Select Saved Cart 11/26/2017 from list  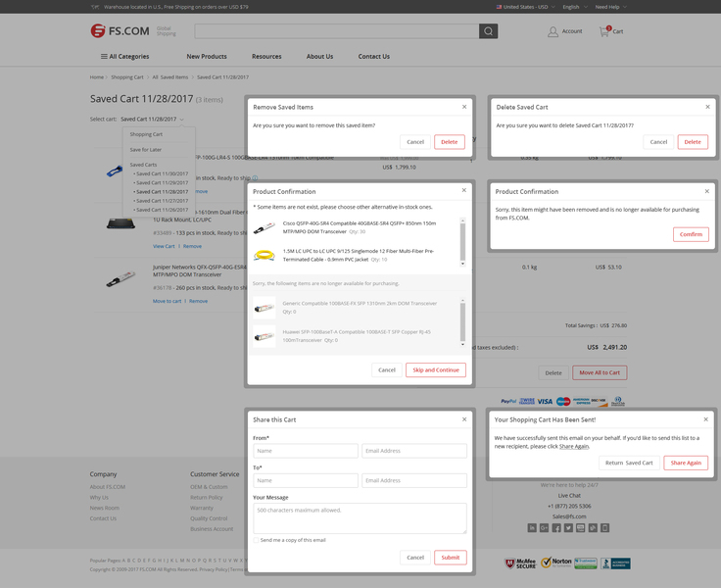(161, 210)
